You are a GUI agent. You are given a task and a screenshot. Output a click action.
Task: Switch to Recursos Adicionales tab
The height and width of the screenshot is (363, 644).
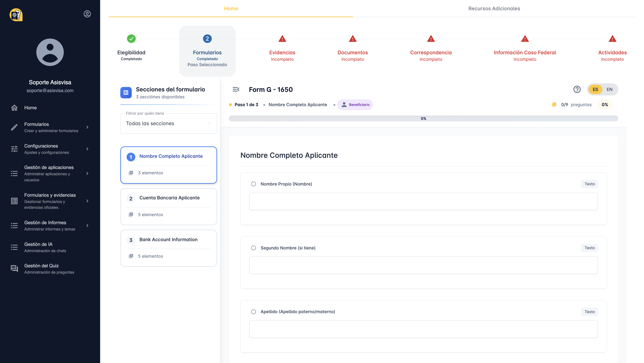coord(494,8)
